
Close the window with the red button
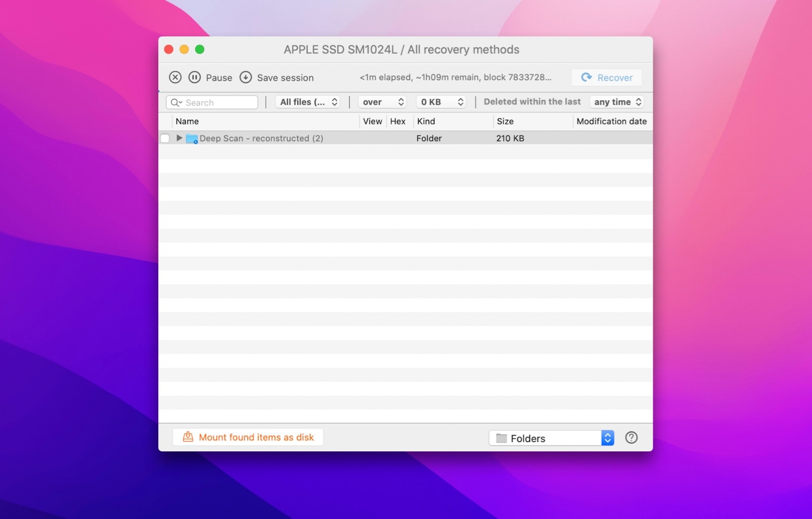[169, 49]
